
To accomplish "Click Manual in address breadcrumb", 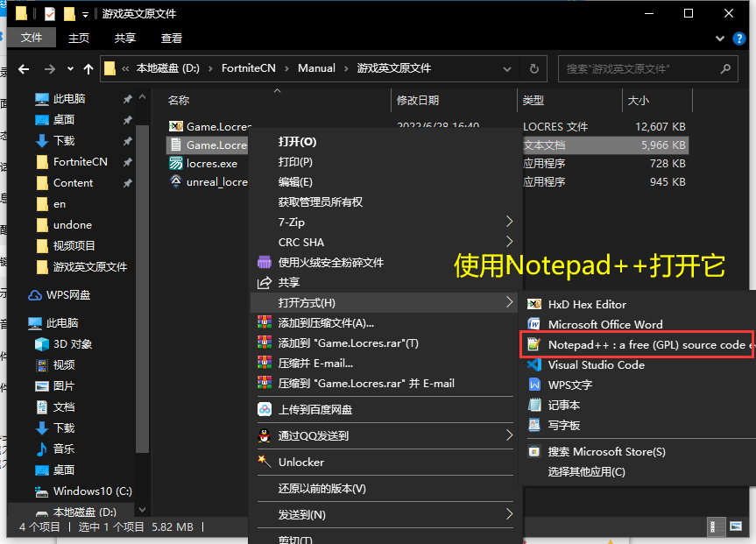I will tap(316, 68).
